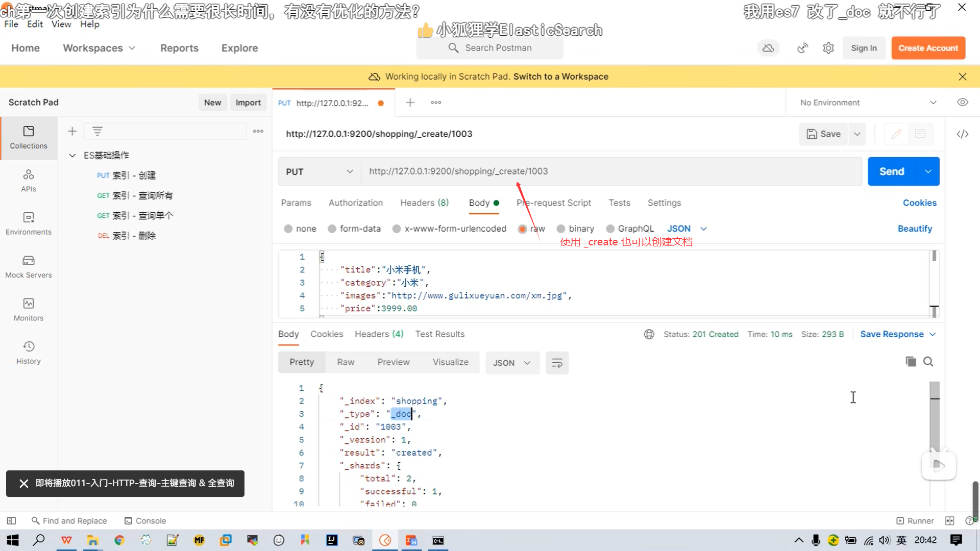Open the PUT method dropdown
The width and height of the screenshot is (980, 551).
click(x=320, y=172)
